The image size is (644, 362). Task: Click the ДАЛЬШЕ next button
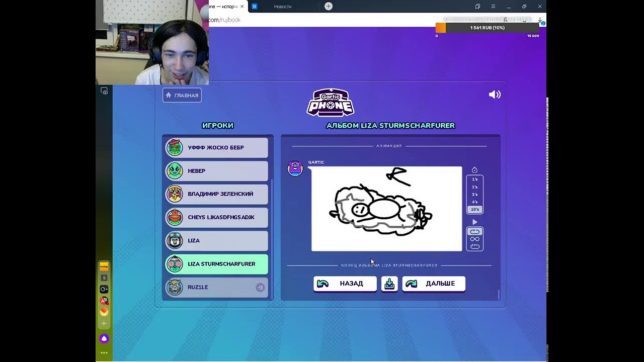434,284
